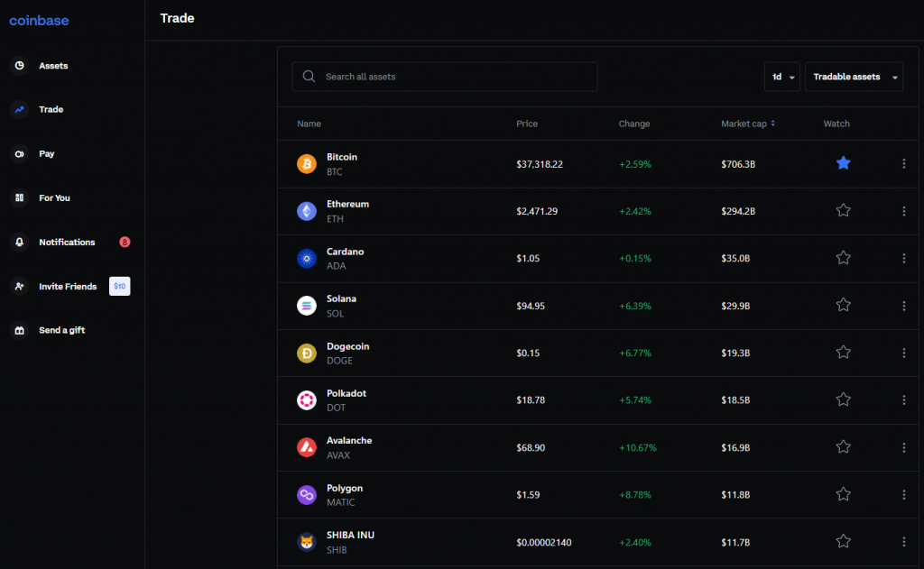Screen dimensions: 924x569
Task: Open Avalanche row more options menu
Action: [903, 447]
